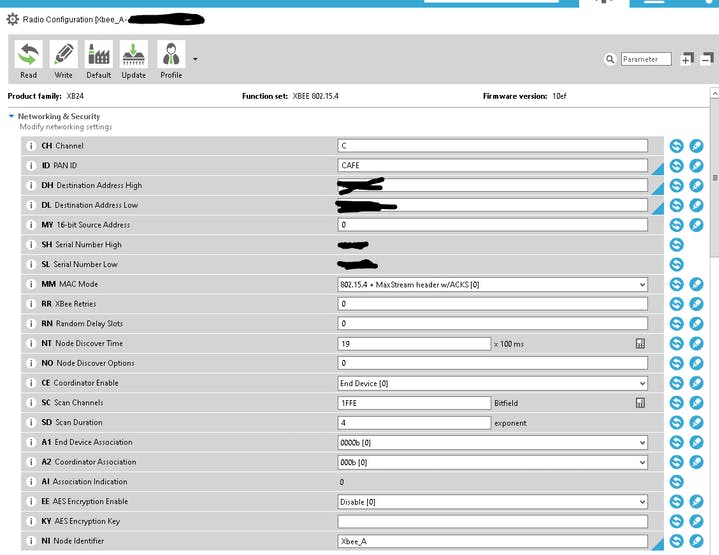This screenshot has height=555, width=719.
Task: Open the Coordinator Enable dropdown
Action: (x=642, y=383)
